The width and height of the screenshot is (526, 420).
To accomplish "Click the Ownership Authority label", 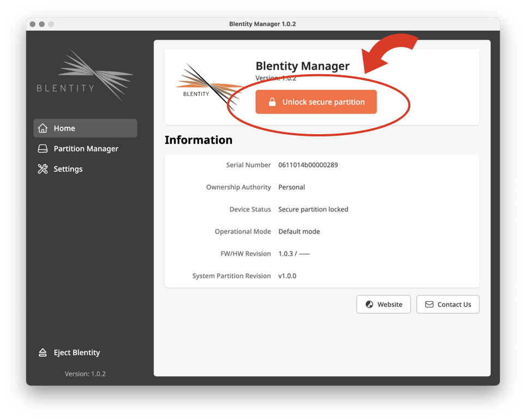I will point(238,187).
